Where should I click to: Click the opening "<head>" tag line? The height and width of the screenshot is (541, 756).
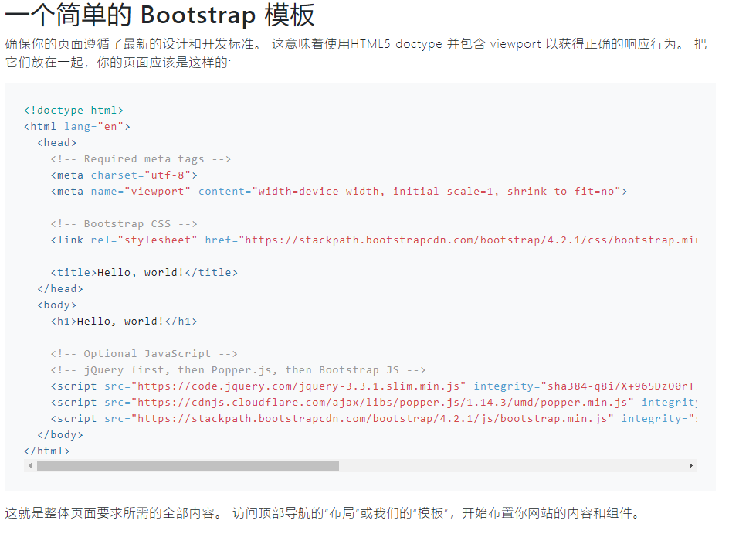coord(57,143)
